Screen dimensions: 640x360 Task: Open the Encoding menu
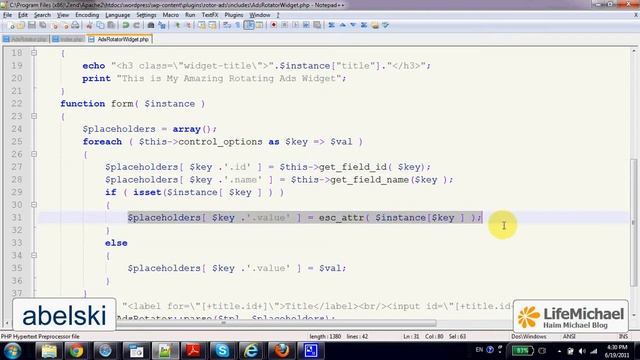87,15
